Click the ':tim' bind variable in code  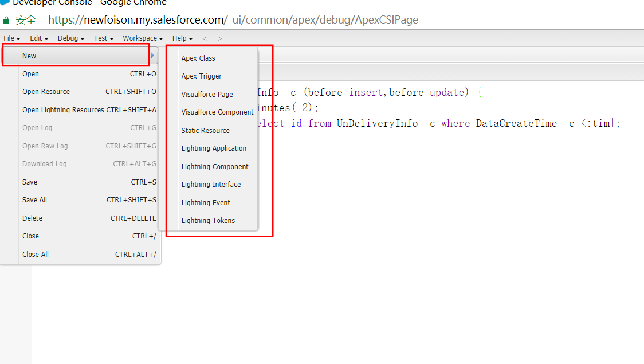click(598, 123)
